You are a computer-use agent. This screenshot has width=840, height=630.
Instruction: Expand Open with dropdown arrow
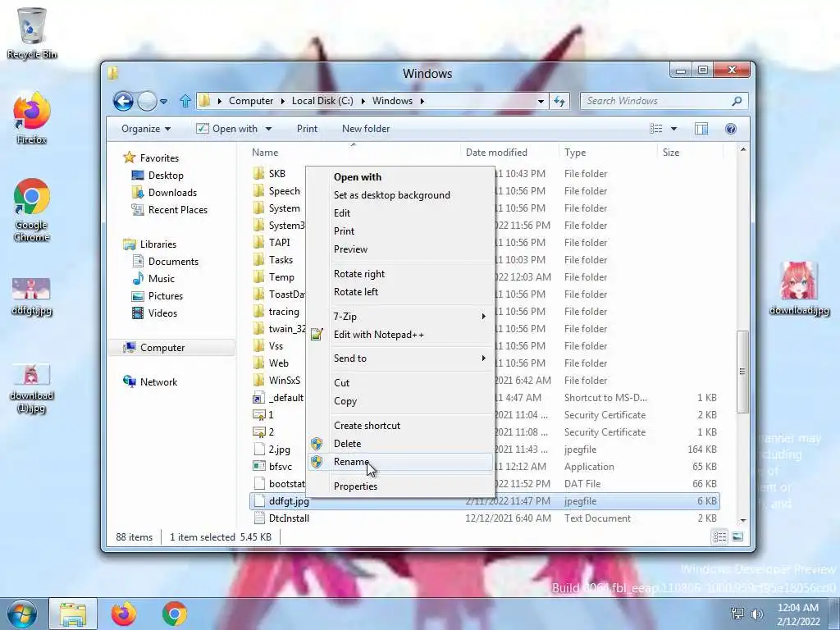click(x=268, y=129)
